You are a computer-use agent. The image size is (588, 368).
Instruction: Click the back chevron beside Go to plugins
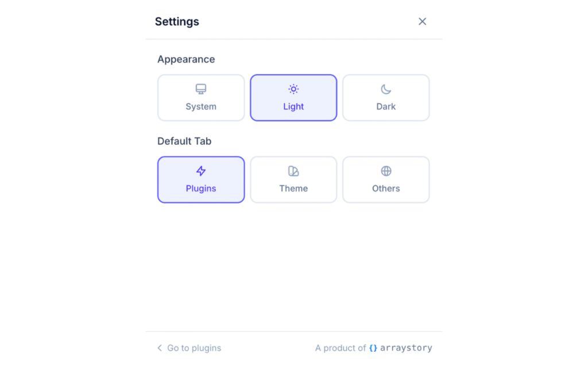pos(159,347)
